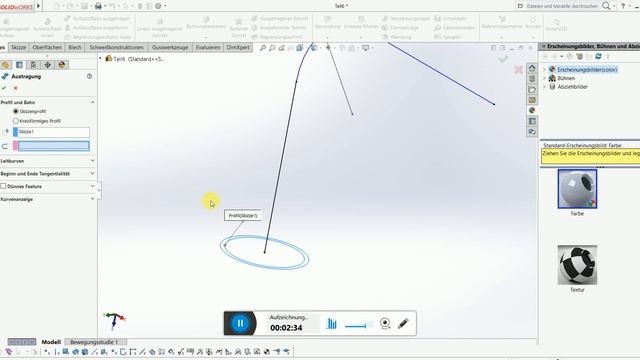This screenshot has height=360, width=640.
Task: Switch to the Schweißkonstruktionen ribbon tab
Action: (116, 47)
